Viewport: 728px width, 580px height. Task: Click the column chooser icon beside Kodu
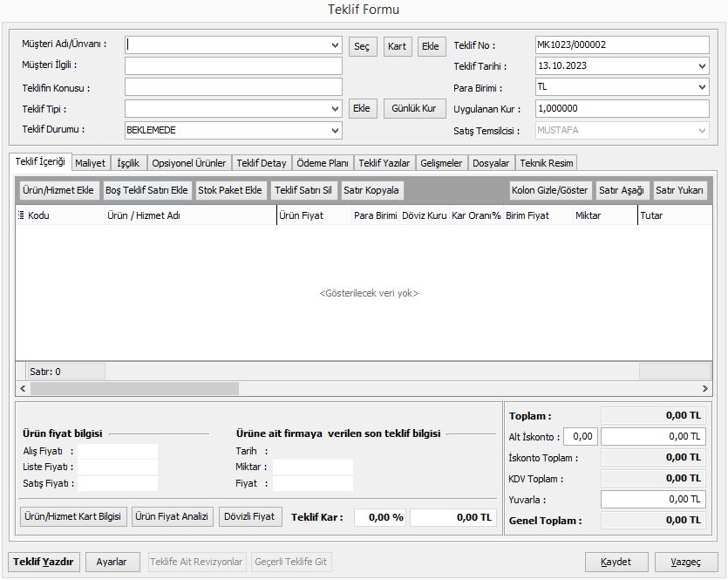point(22,215)
